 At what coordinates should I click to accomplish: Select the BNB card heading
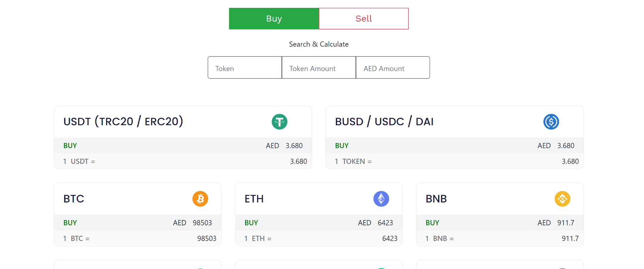pyautogui.click(x=436, y=199)
